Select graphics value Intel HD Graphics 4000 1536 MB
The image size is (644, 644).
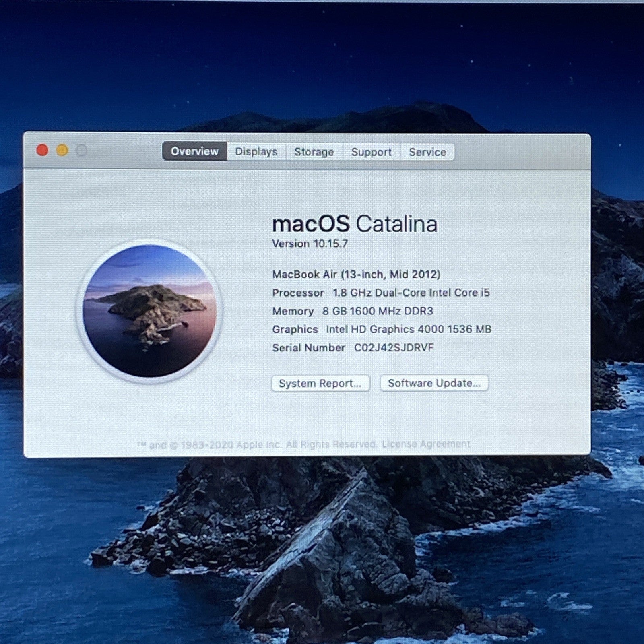(409, 329)
